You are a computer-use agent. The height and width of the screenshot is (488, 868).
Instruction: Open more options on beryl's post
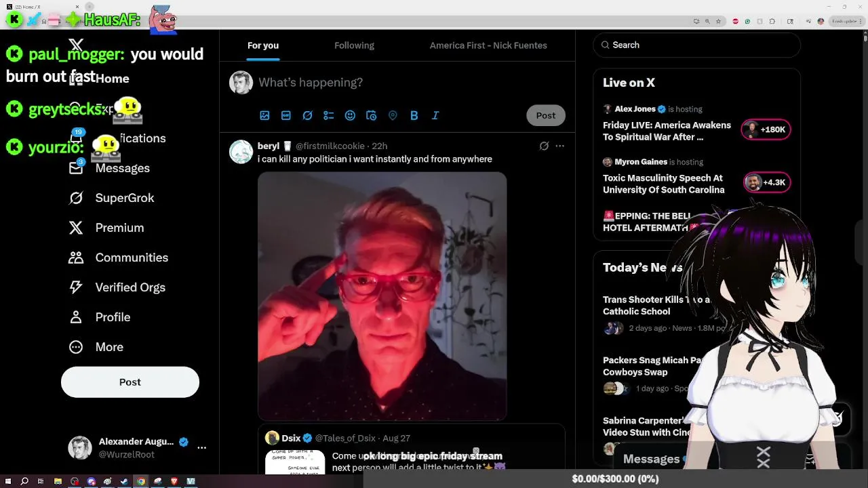[559, 146]
